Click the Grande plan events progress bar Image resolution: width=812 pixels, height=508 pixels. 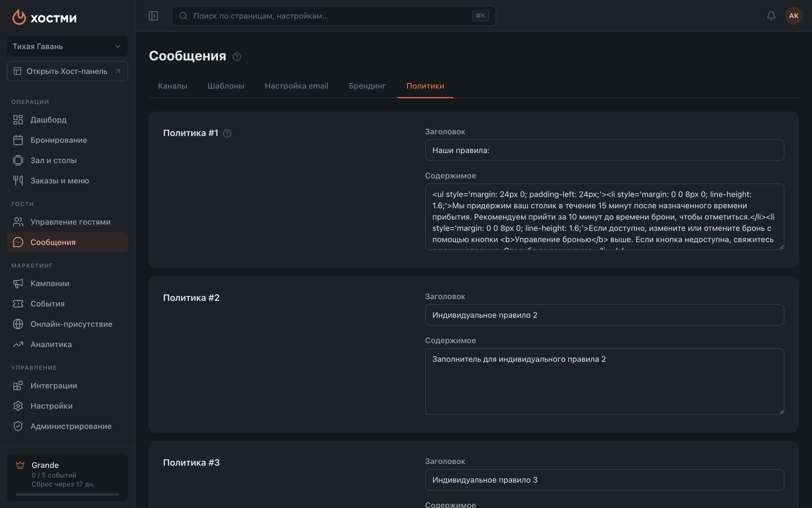[67, 494]
